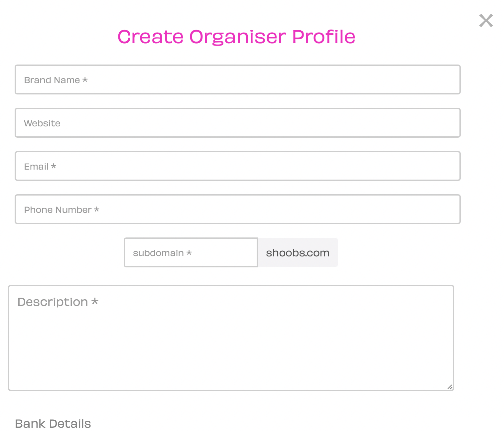Click the asterisk after Phone Number
Viewport: 504px width, 431px height.
point(96,209)
